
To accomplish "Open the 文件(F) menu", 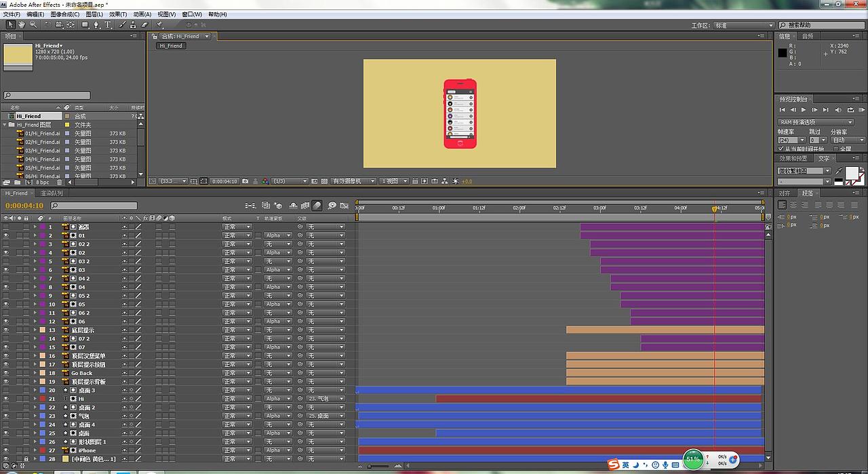I will click(x=12, y=14).
